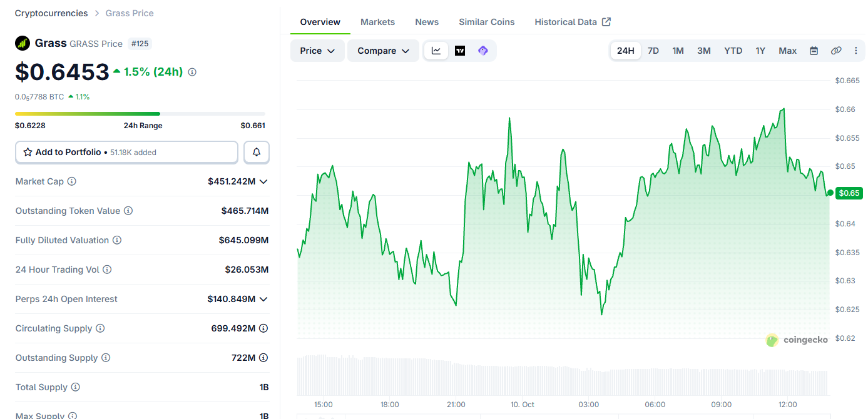Open the chart more options menu
The width and height of the screenshot is (868, 419).
point(856,51)
